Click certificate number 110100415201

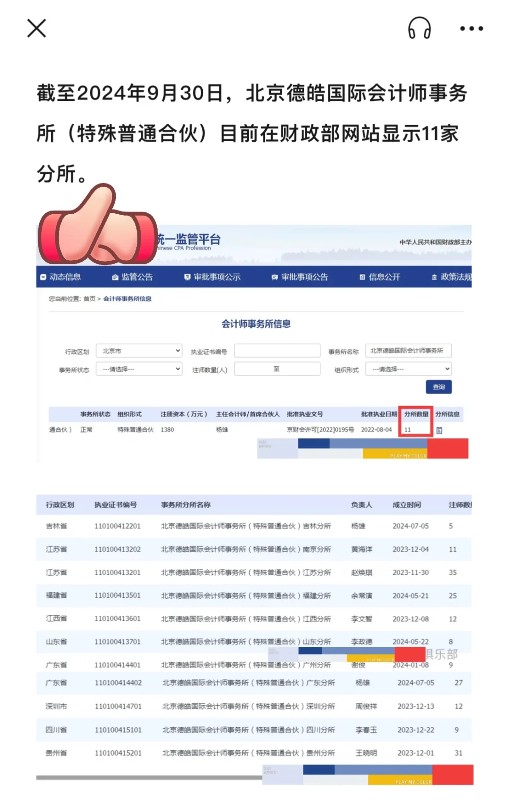[x=118, y=753]
